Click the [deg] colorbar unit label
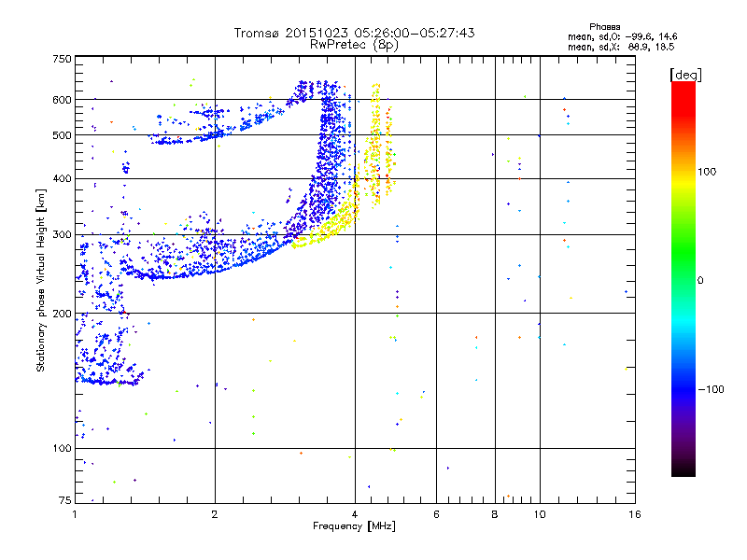 (x=685, y=75)
